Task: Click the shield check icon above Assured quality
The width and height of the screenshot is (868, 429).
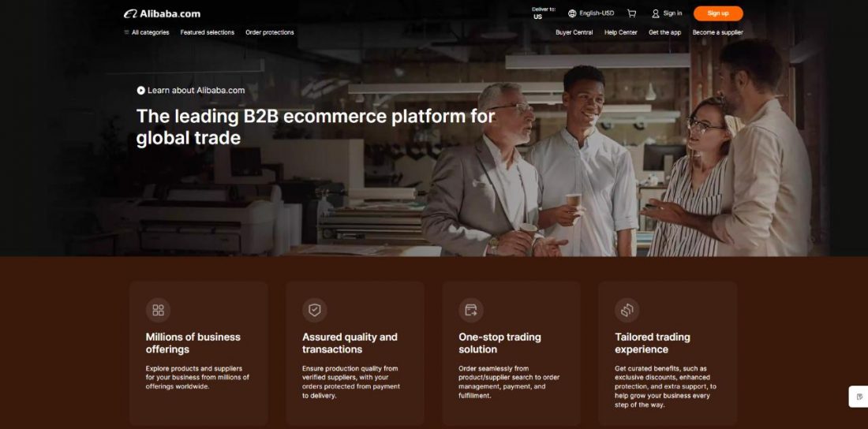Action: coord(314,310)
